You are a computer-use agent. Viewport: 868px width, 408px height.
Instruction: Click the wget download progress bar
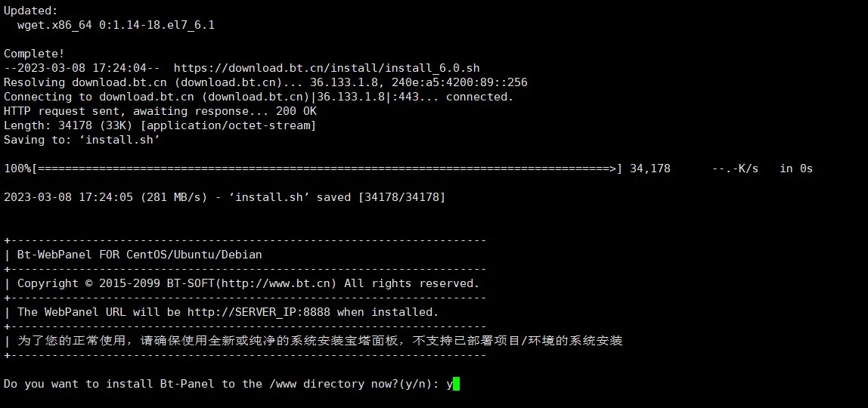(327, 168)
